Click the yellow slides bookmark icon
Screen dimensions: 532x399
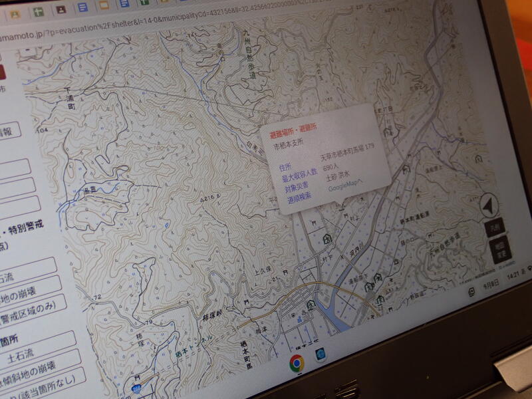[x=105, y=7]
